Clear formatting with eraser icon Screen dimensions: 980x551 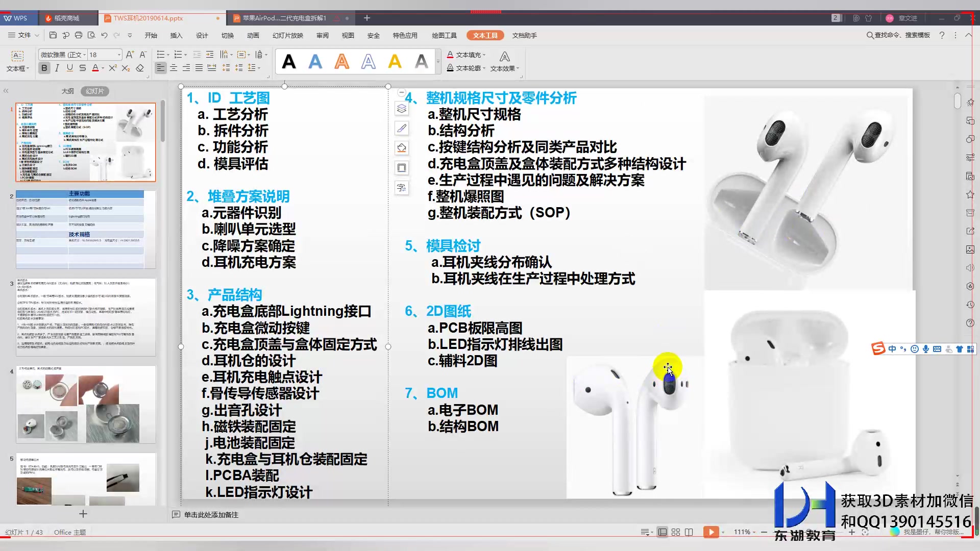(139, 68)
